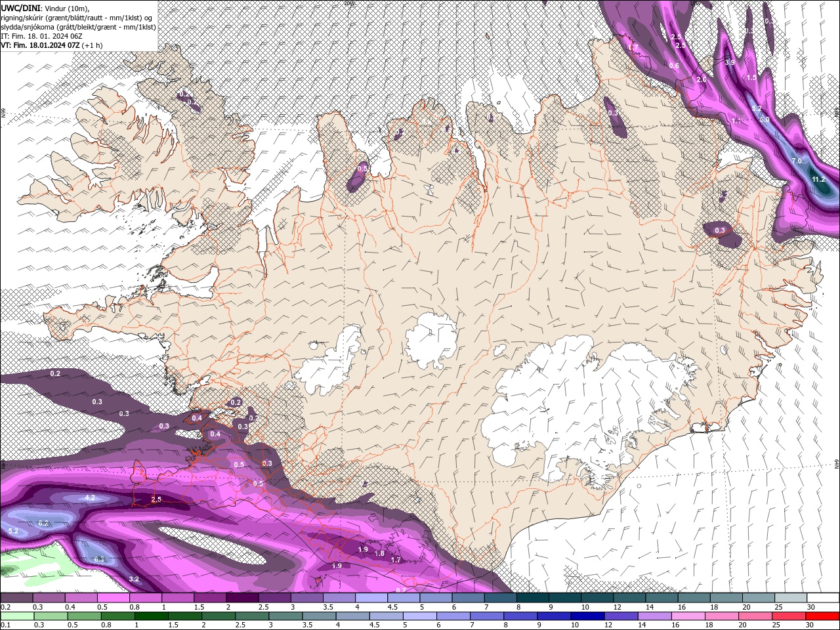Select the "slydda/snjókoma" description line

[x=78, y=27]
